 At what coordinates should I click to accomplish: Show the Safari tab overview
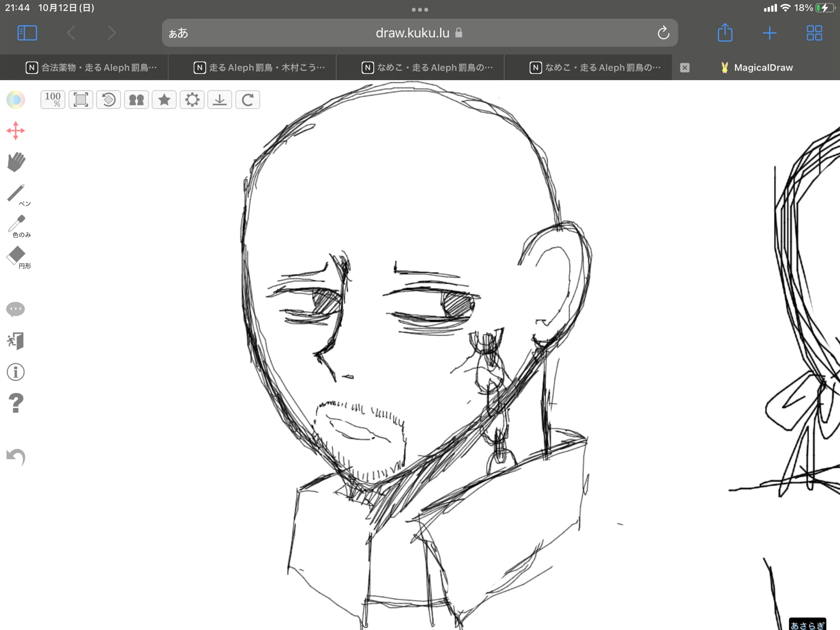(x=814, y=33)
